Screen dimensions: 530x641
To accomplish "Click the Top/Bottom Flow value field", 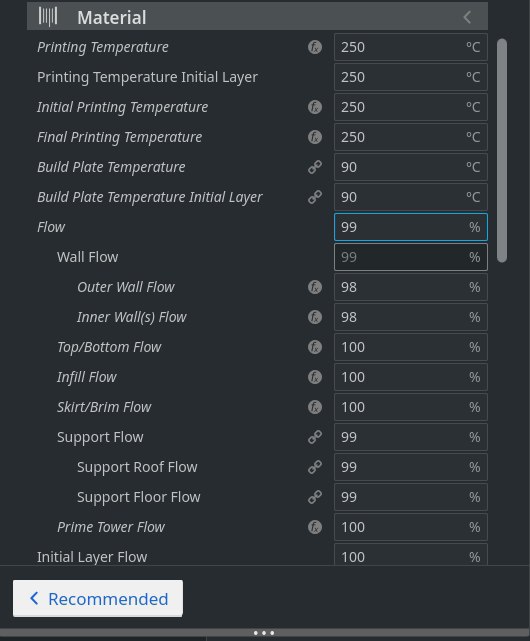I will pos(411,347).
